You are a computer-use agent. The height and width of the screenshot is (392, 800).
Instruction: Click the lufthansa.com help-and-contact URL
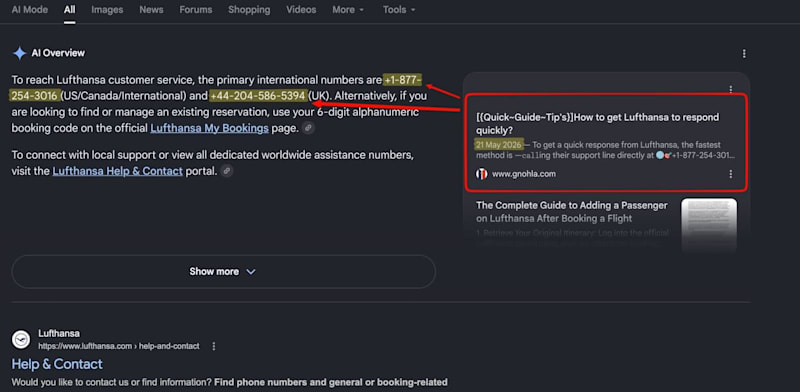tap(119, 346)
